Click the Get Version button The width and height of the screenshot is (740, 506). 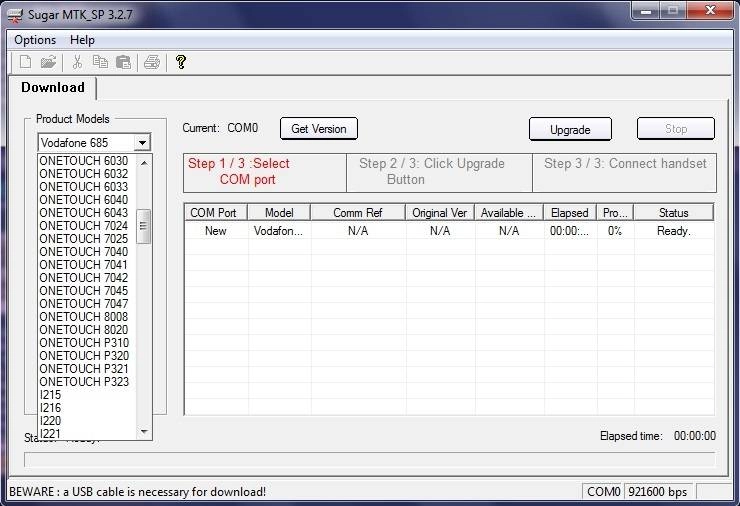319,129
